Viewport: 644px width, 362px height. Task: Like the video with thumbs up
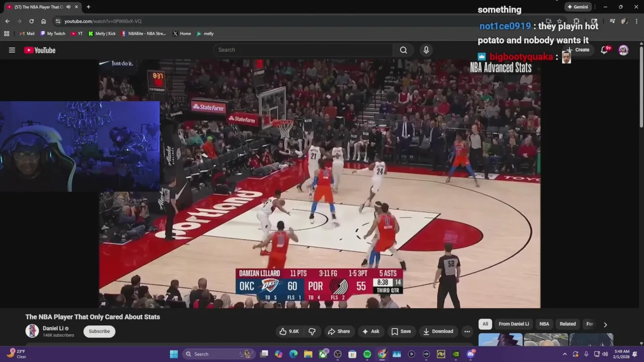click(x=289, y=331)
